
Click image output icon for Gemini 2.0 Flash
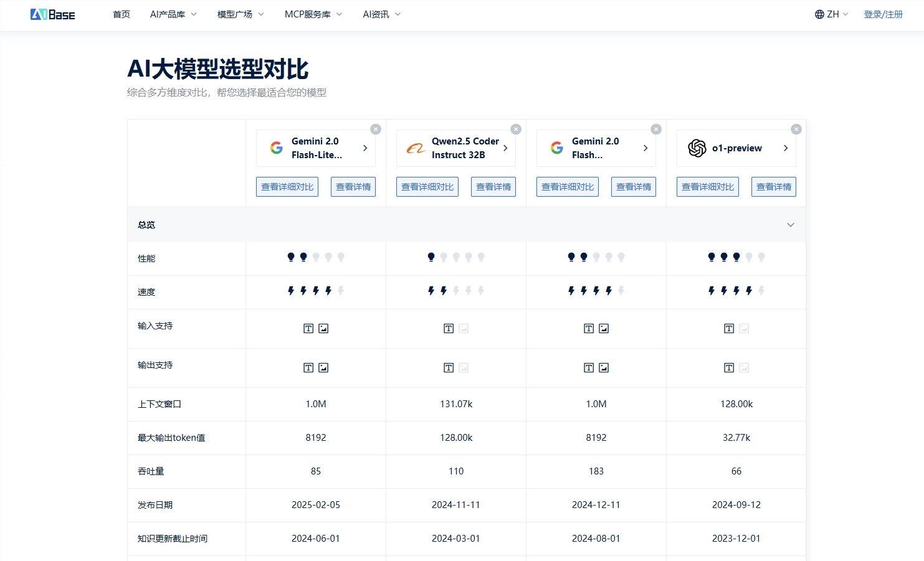pyautogui.click(x=604, y=368)
